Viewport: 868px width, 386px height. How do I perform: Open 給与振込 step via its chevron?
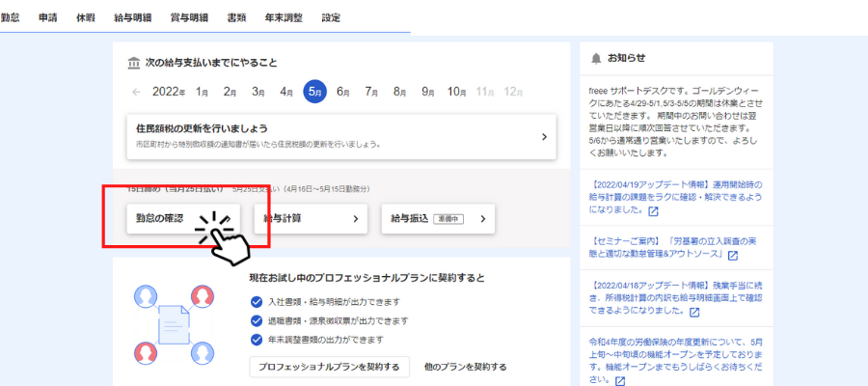(483, 219)
